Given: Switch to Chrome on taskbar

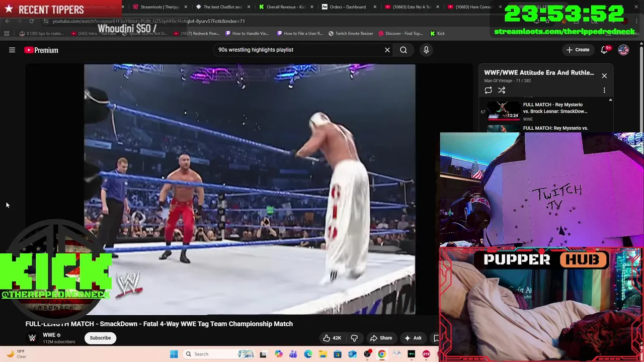Looking at the screenshot, I should click(382, 354).
